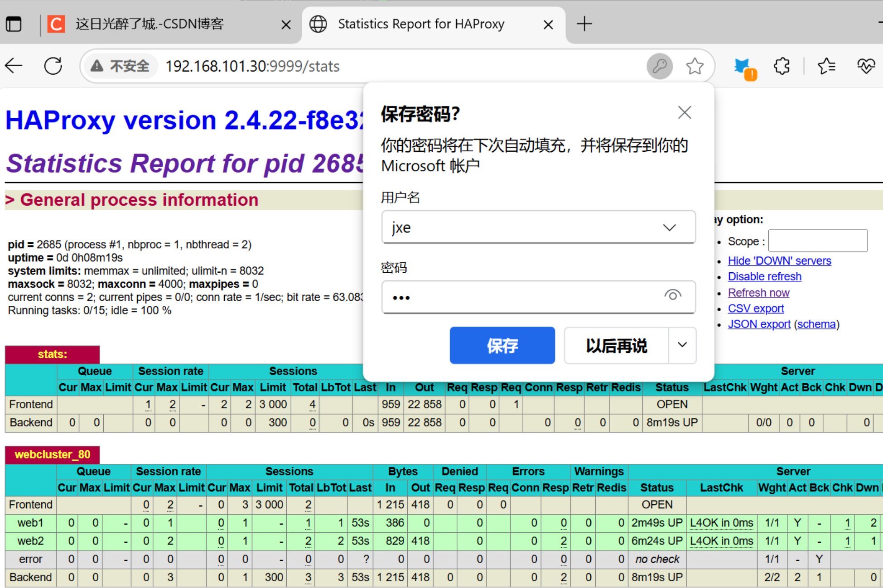Open the Extensions puzzle icon
883x588 pixels.
[x=782, y=67]
